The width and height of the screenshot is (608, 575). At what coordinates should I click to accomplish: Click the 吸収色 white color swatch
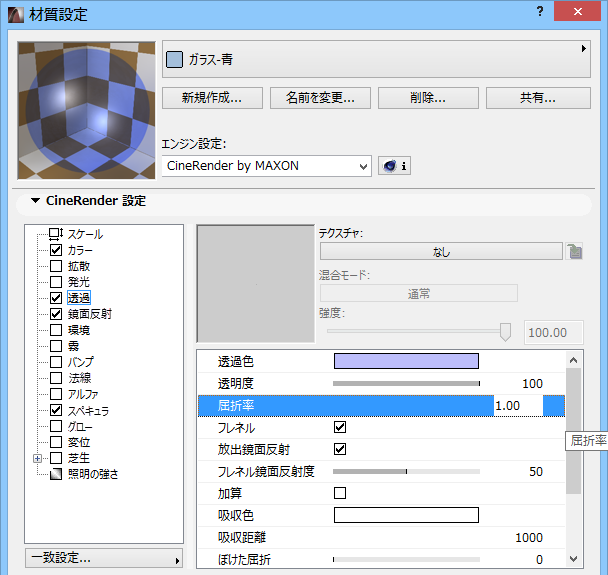click(406, 515)
